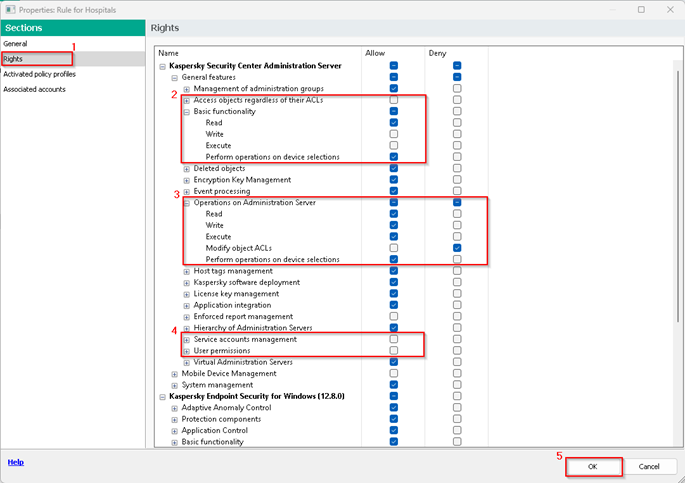Uncheck Allow for License key management
The image size is (685, 483).
394,293
